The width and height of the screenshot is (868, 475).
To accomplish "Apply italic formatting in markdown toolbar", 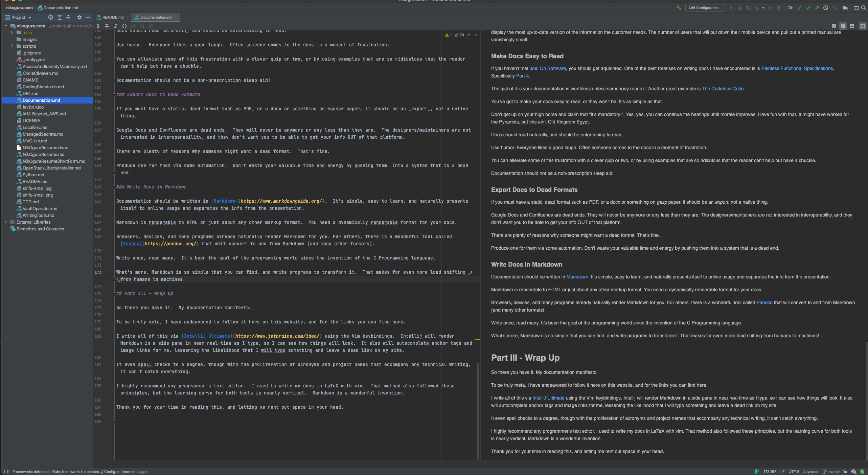I will click(x=116, y=26).
